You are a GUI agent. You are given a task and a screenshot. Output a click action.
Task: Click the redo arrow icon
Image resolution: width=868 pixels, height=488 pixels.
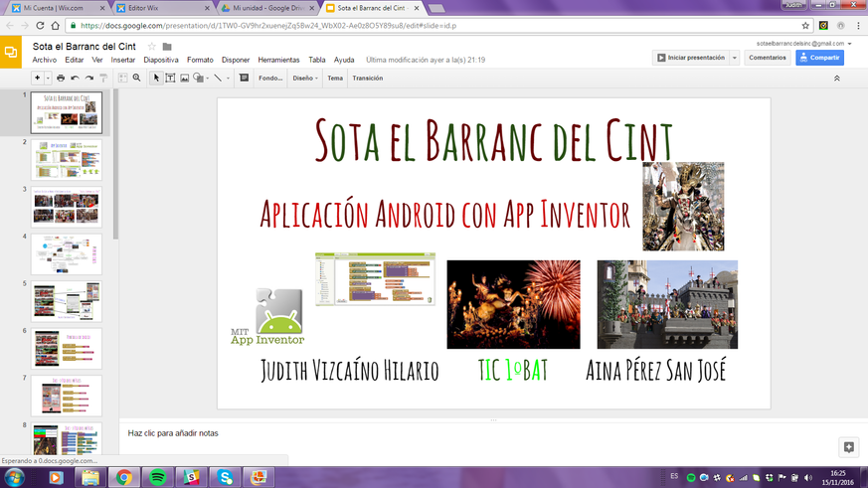click(89, 78)
